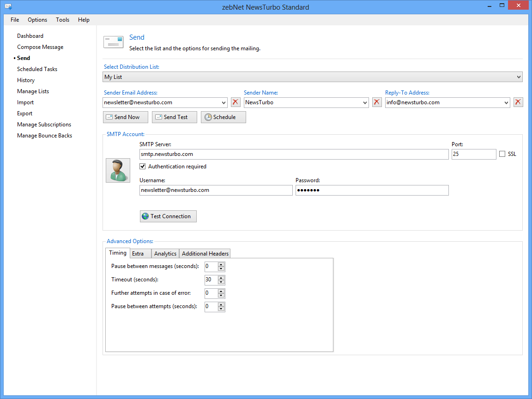532x399 pixels.
Task: Click the red delete icon beside Sender Name
Action: click(x=377, y=102)
